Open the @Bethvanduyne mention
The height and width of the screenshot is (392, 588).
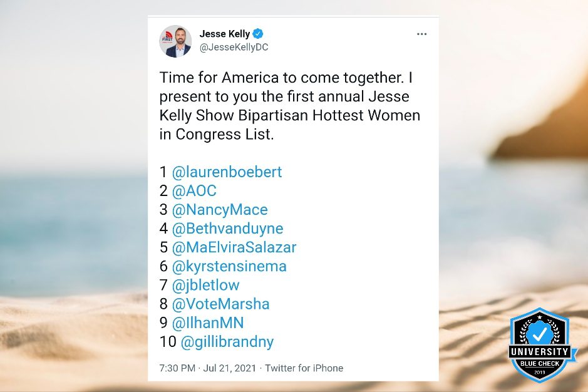tap(228, 229)
